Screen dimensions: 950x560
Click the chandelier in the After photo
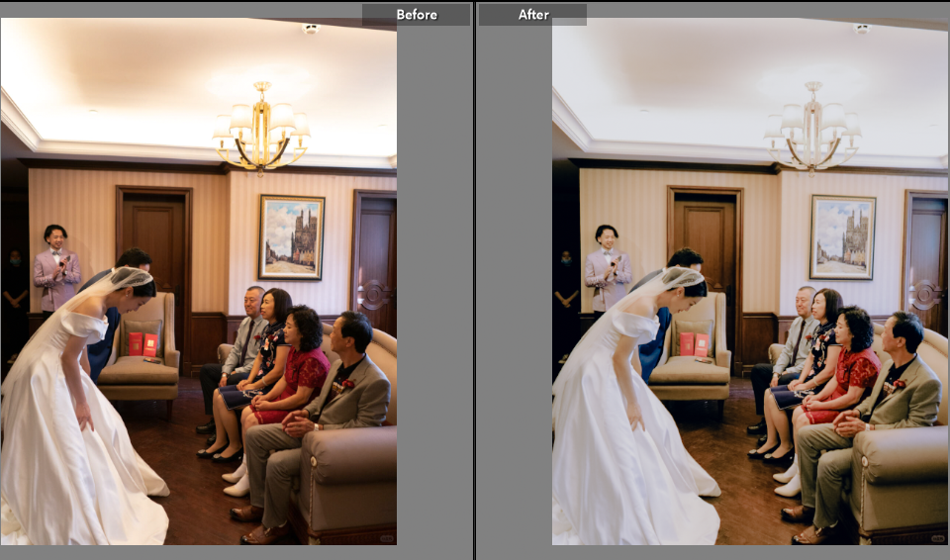coord(812,129)
